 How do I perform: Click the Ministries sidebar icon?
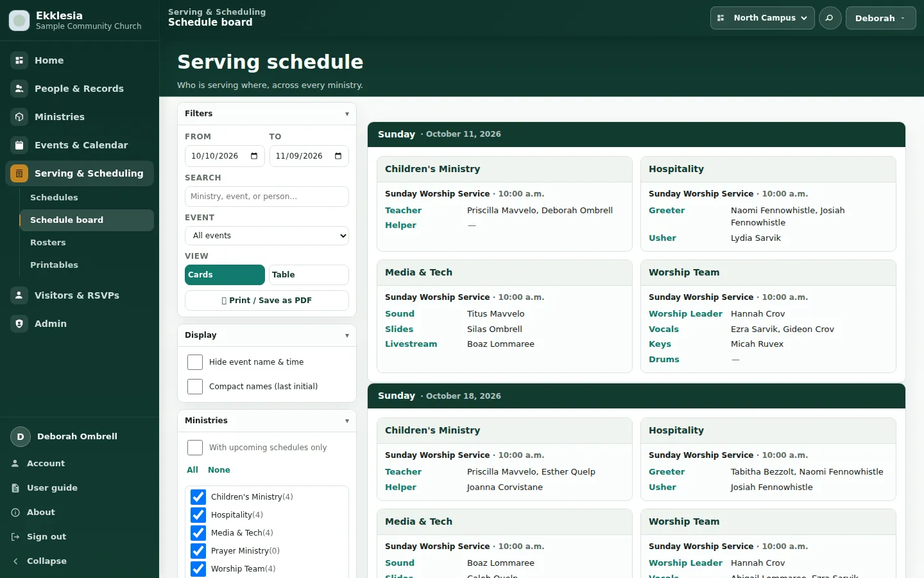(19, 117)
